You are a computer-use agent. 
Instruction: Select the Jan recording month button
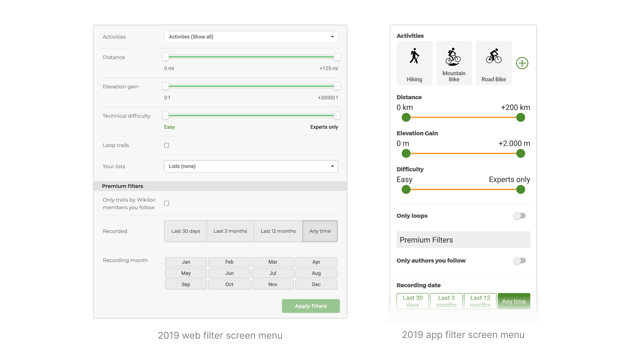tap(186, 262)
